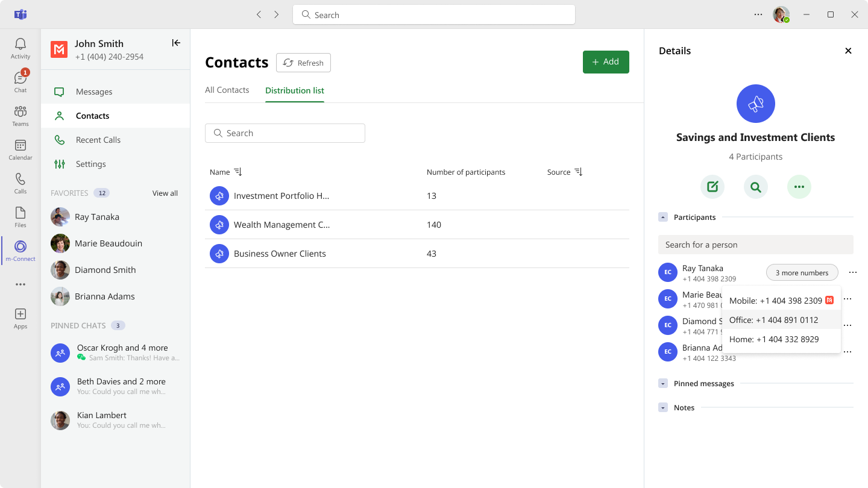Screen dimensions: 868x488
Task: Open the Calendar view
Action: 20,148
